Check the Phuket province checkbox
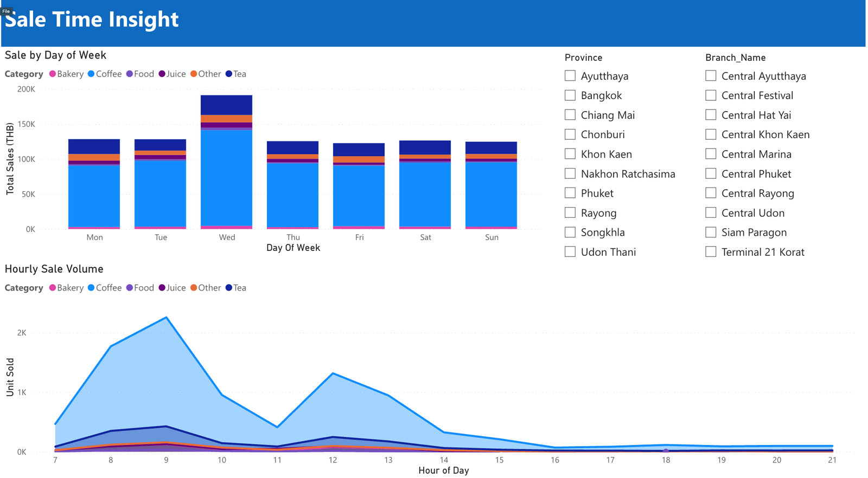 pos(570,193)
